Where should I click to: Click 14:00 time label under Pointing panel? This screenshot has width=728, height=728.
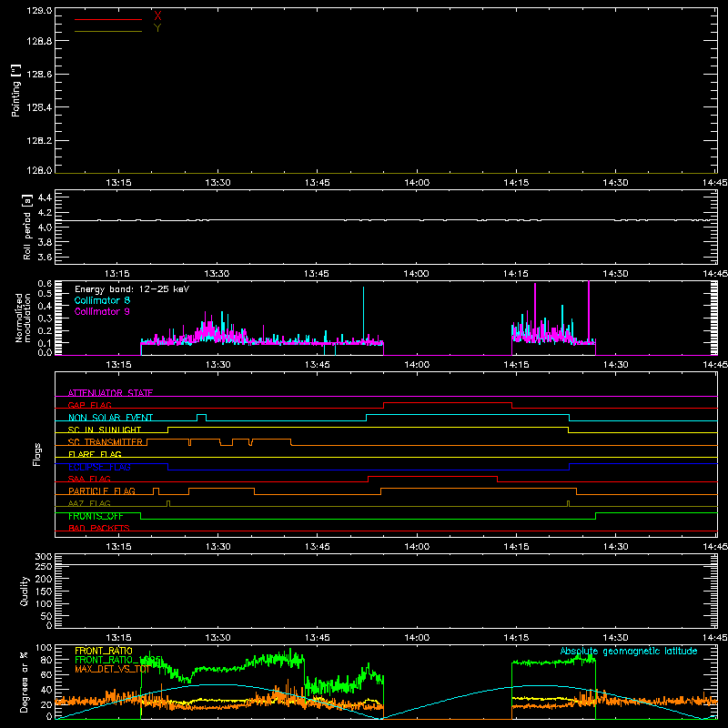tap(417, 183)
